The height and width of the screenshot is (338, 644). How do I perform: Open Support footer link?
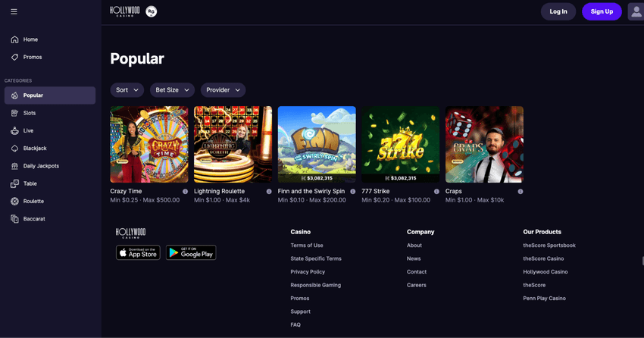300,311
